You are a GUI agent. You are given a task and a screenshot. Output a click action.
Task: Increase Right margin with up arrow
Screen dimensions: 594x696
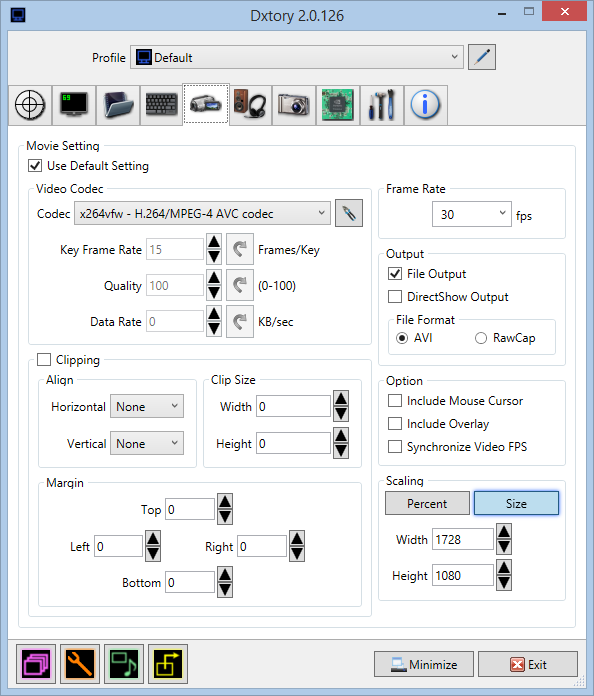[297, 538]
